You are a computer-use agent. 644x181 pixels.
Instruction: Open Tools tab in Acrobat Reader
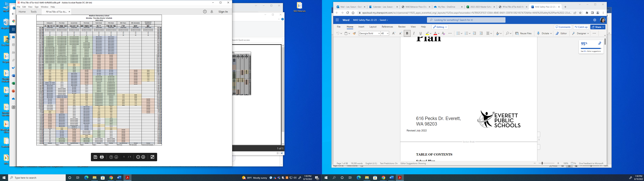(x=34, y=12)
